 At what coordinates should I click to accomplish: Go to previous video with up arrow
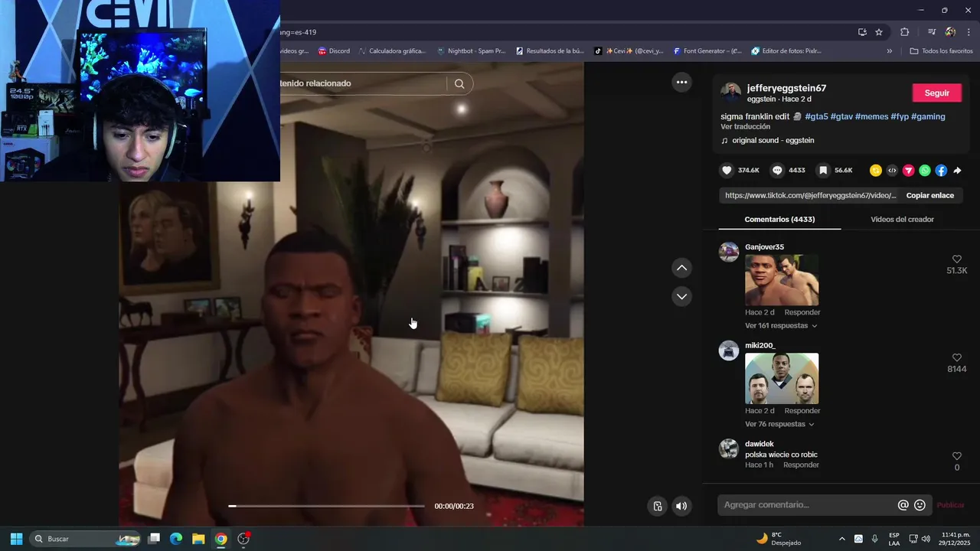coord(681,268)
